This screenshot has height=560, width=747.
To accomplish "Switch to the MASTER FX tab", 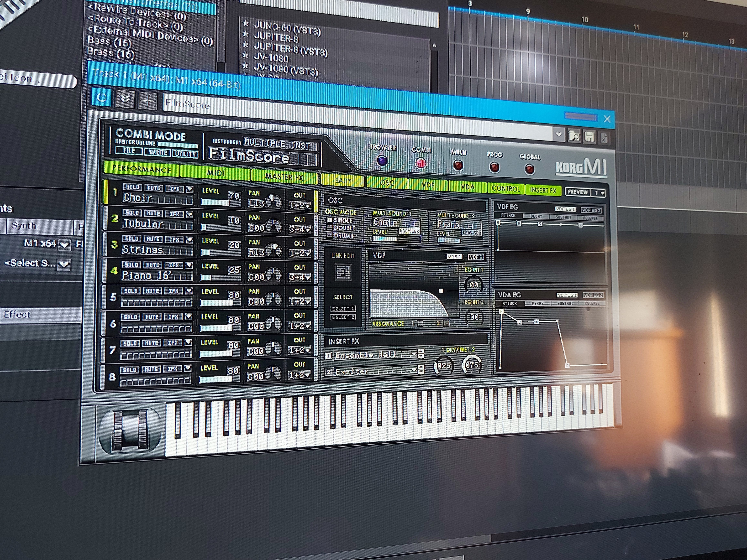I will click(x=284, y=177).
